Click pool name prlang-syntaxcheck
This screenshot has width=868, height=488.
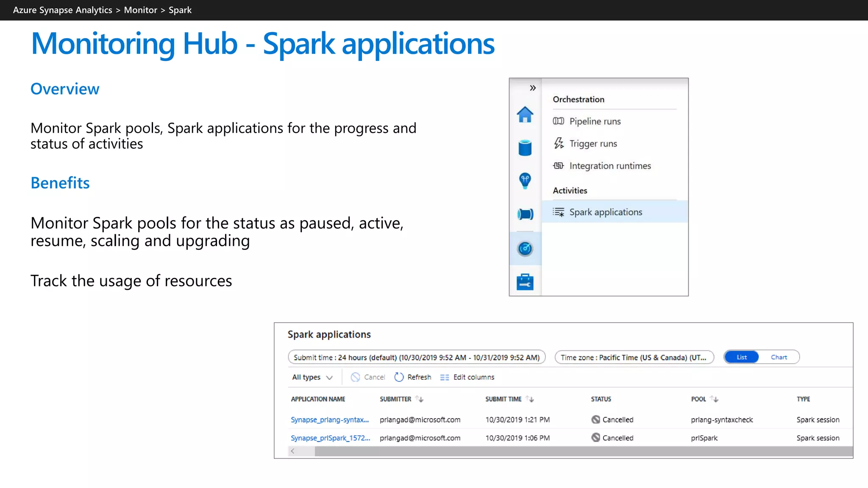point(722,420)
